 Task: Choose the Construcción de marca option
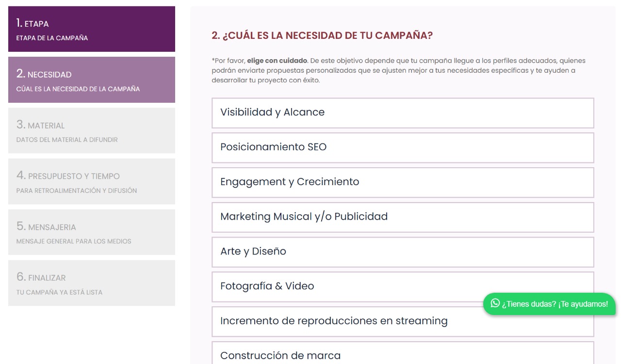(x=403, y=354)
